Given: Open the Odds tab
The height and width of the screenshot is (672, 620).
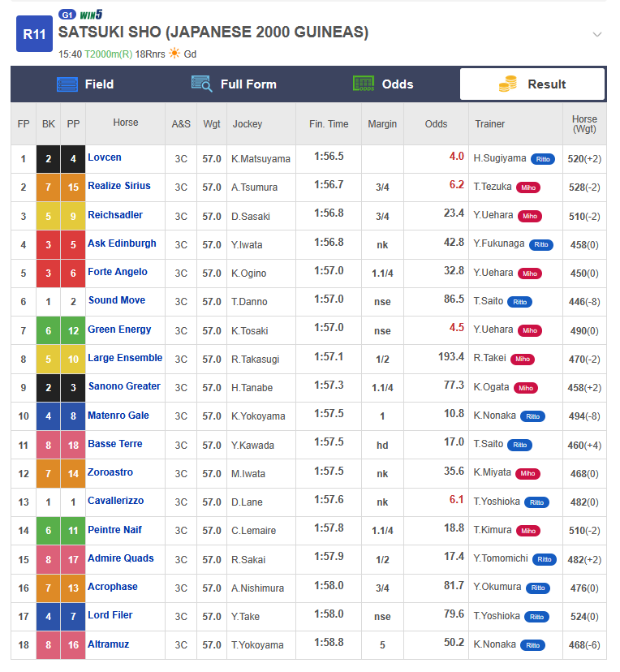Looking at the screenshot, I should [x=382, y=84].
